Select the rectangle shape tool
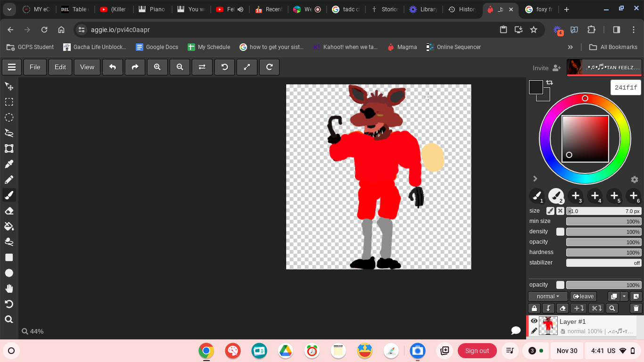Viewport: 644px width, 362px height. (9, 257)
